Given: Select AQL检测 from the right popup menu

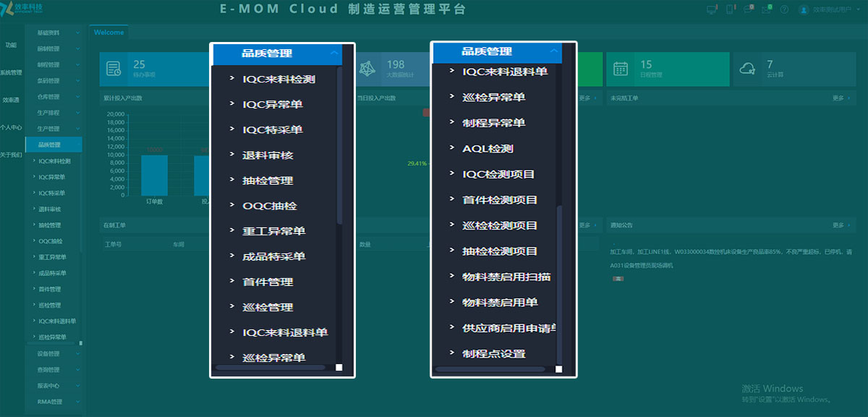Looking at the screenshot, I should (x=486, y=148).
